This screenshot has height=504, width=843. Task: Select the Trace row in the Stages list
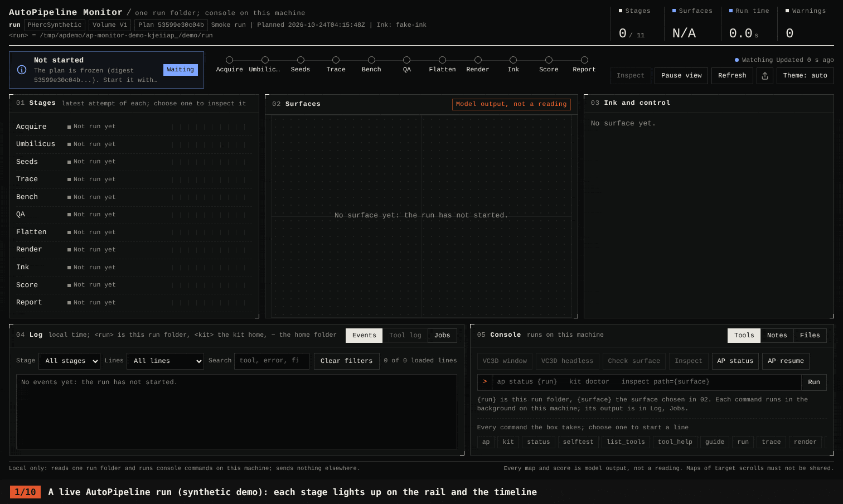click(x=134, y=179)
